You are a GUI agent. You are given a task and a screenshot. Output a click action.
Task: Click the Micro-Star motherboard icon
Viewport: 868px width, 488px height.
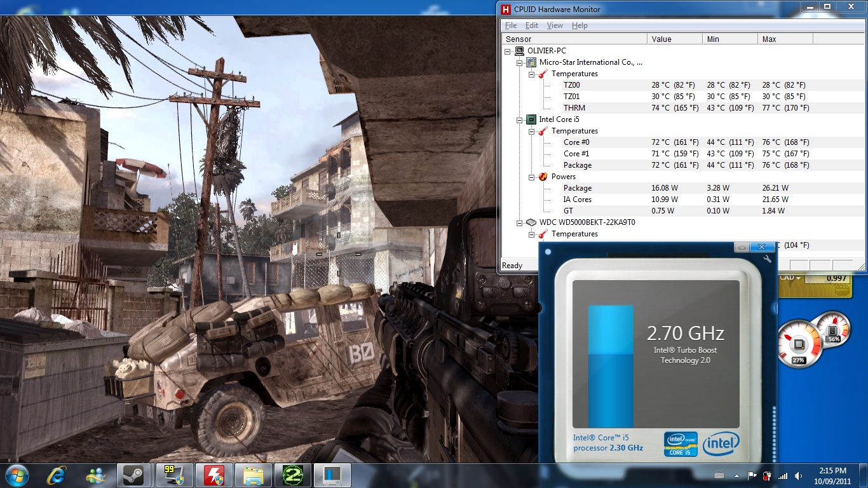coord(531,62)
